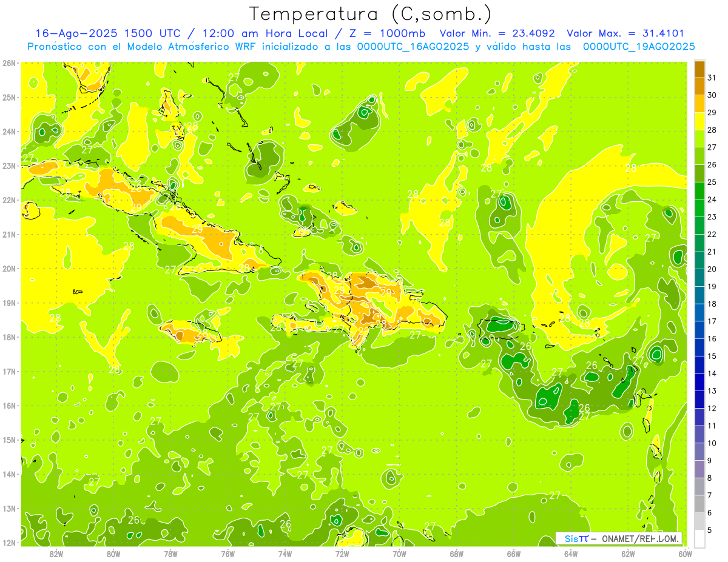The height and width of the screenshot is (562, 728).
Task: Pick the teal legend swatch between 19 and 20
Action: point(699,278)
